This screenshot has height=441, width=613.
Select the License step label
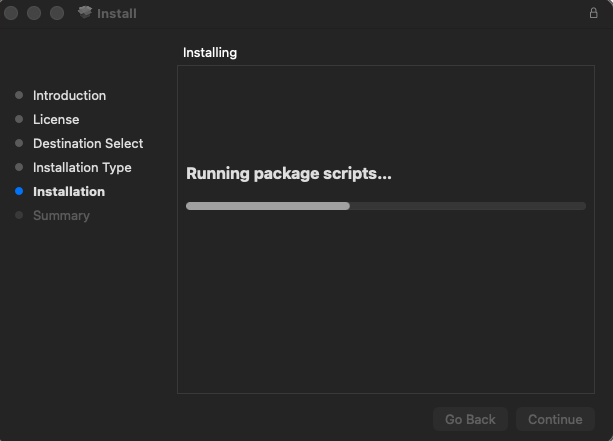(x=56, y=120)
